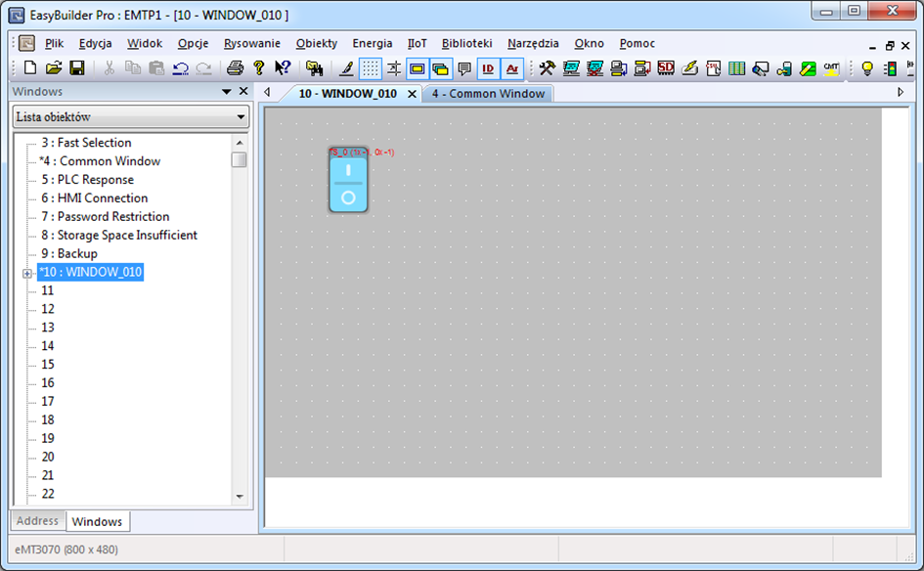This screenshot has height=571, width=924.
Task: Activate the What's This help pointer
Action: 283,68
